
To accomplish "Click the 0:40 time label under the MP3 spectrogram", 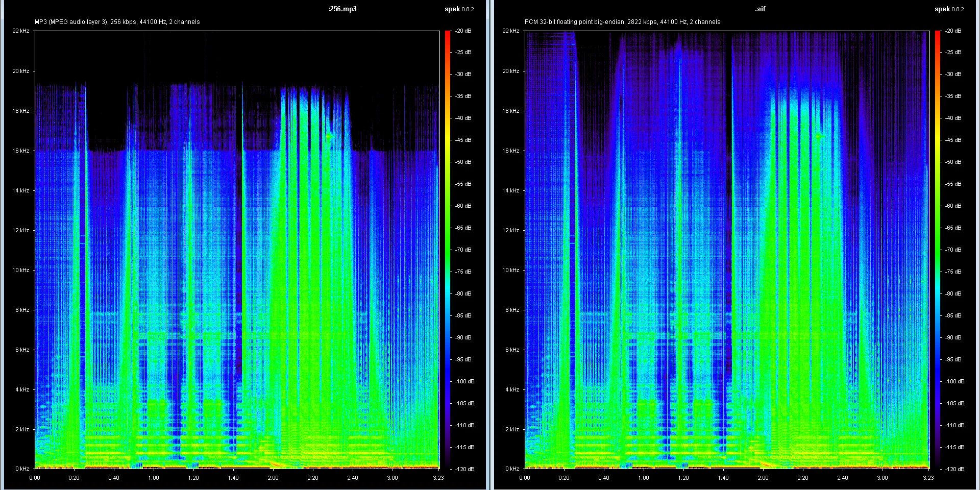I will pos(114,478).
